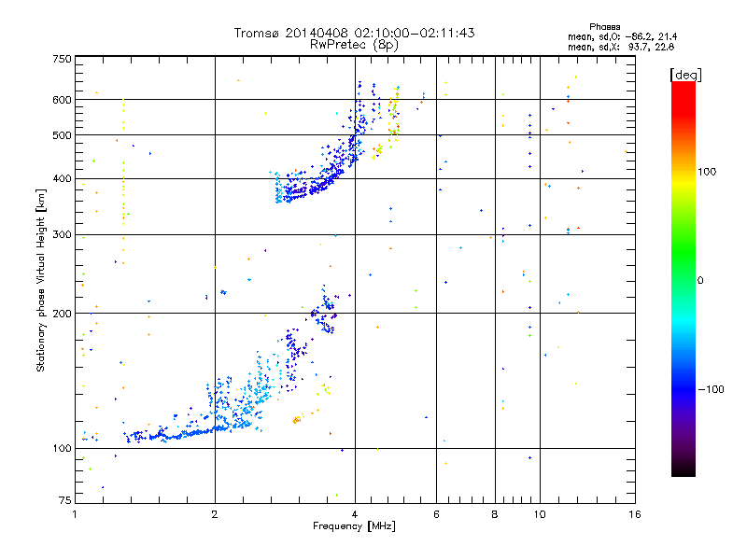Click the x-axis '4' tick label
Viewport: 747px width, 560px height.
tap(355, 514)
